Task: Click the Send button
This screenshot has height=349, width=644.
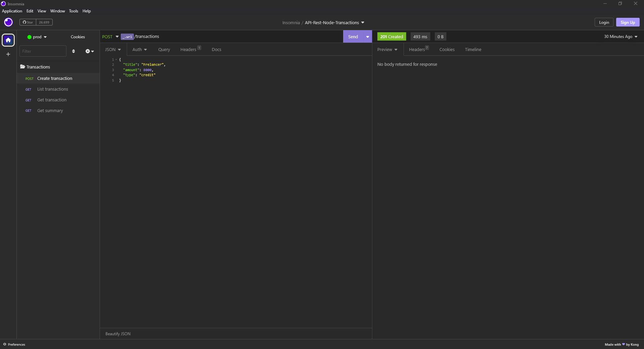Action: coord(353,37)
